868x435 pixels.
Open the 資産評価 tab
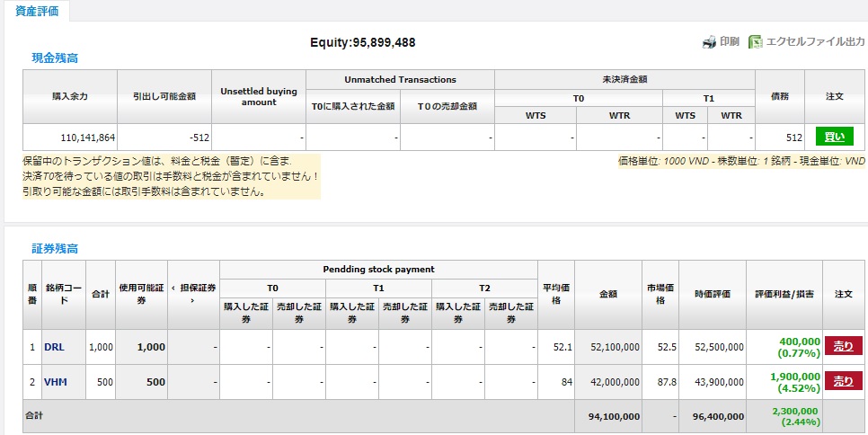coord(38,11)
